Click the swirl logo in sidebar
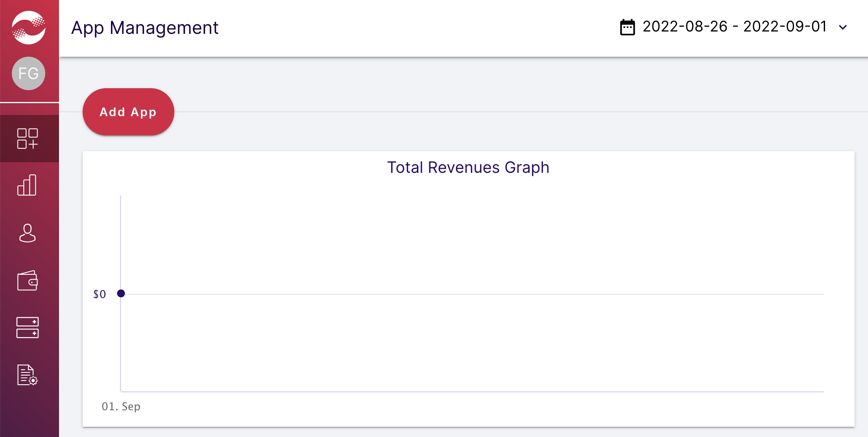Viewport: 868px width, 437px height. tap(28, 28)
